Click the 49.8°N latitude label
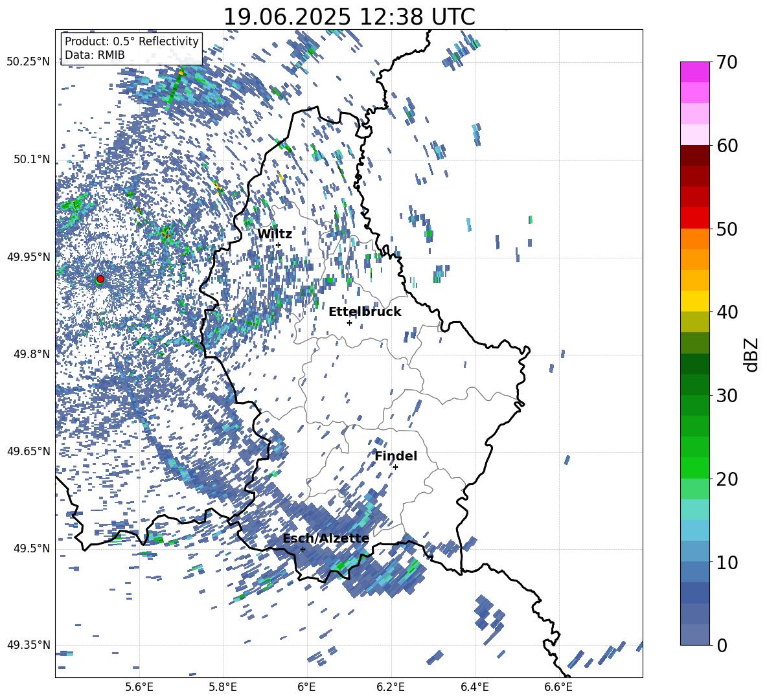This screenshot has width=767, height=700. tap(32, 354)
